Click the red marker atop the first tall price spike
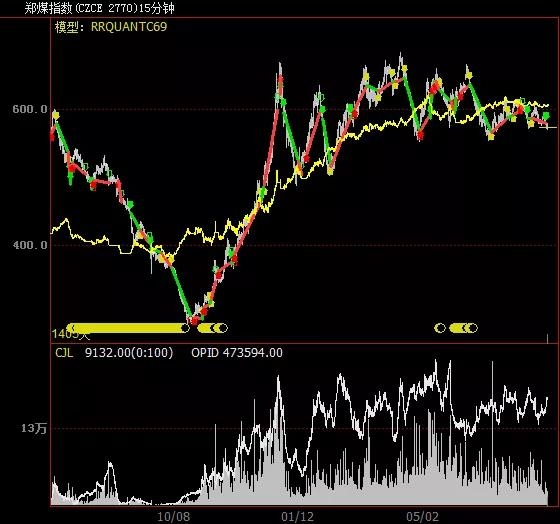This screenshot has height=524, width=560. 280,81
